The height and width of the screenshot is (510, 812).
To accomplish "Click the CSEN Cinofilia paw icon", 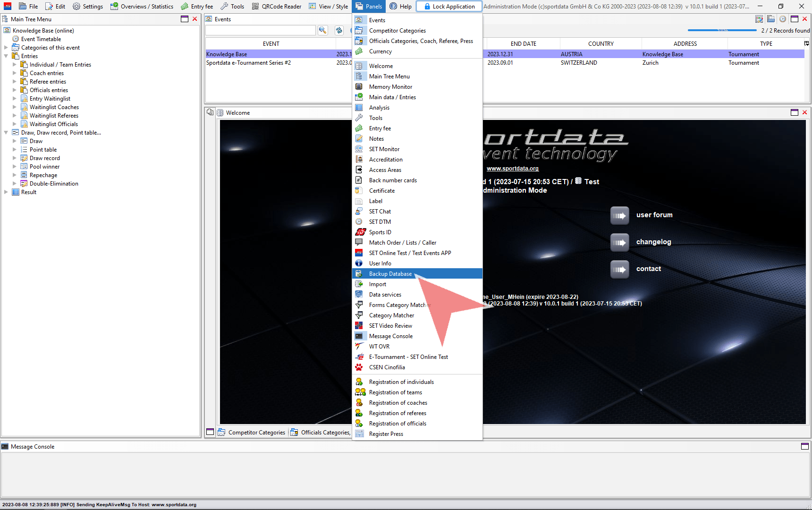I will (359, 367).
